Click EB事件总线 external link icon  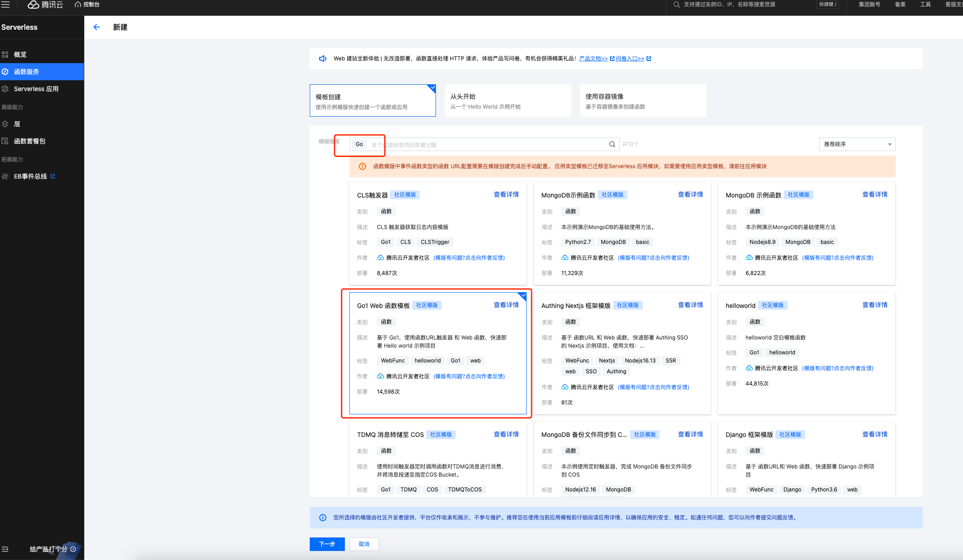coord(53,176)
